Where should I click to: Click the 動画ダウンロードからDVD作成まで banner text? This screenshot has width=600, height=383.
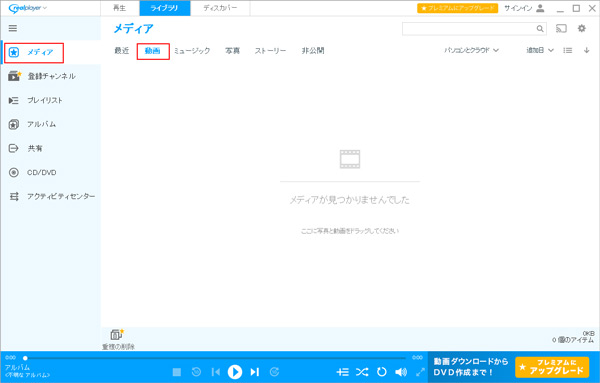pos(471,367)
